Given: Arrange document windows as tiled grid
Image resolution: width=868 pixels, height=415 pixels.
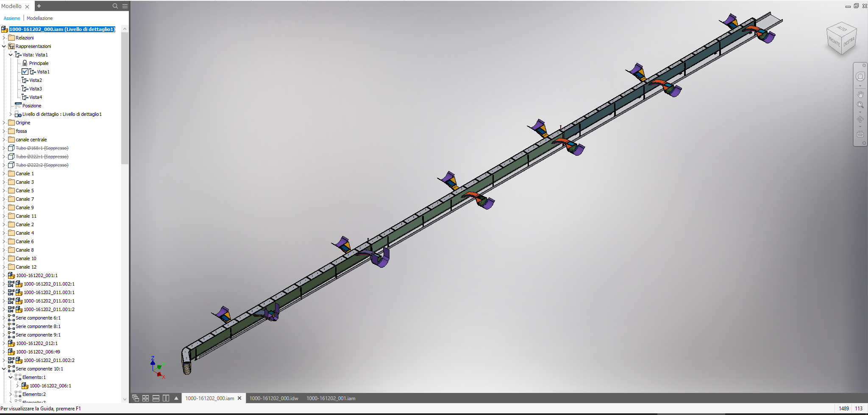Looking at the screenshot, I should (145, 398).
